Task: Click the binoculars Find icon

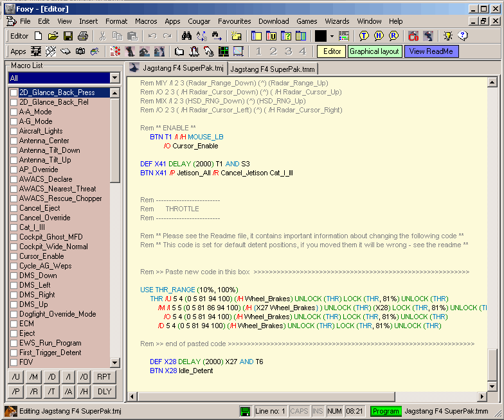Action: click(187, 36)
